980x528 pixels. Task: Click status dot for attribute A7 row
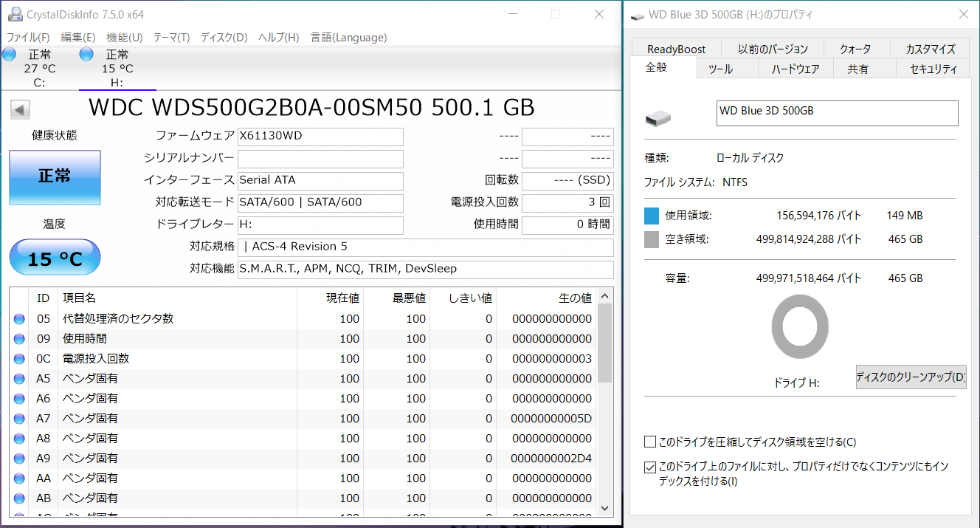(x=19, y=419)
